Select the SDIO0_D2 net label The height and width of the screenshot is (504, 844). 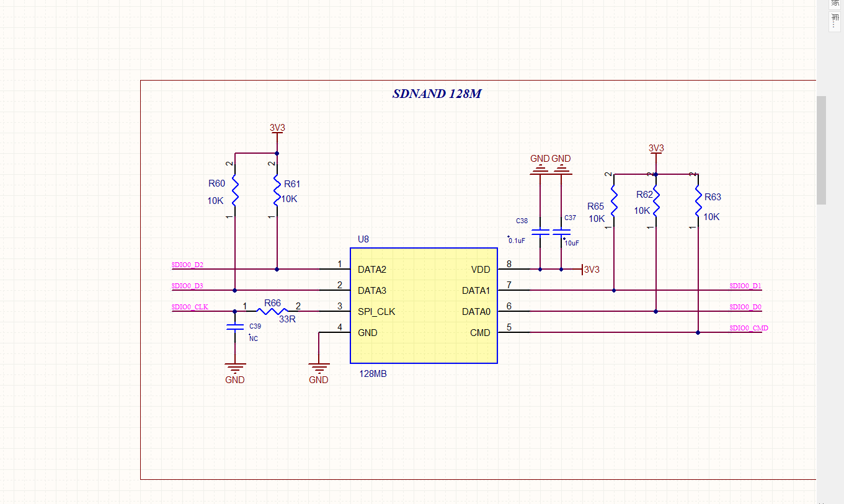coord(187,265)
